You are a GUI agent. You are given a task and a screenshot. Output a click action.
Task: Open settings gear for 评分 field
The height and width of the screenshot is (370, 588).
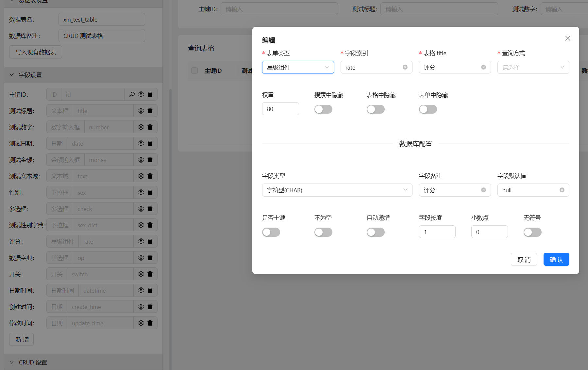click(x=141, y=241)
